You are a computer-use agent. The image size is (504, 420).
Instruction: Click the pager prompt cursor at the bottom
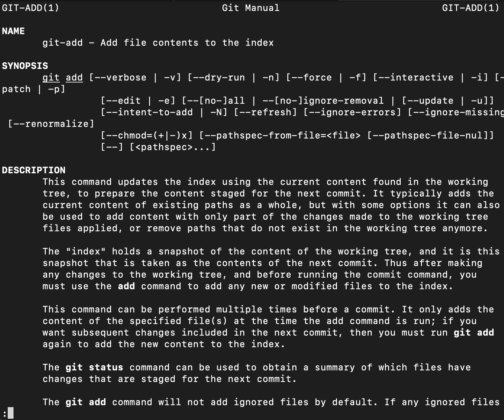11,413
